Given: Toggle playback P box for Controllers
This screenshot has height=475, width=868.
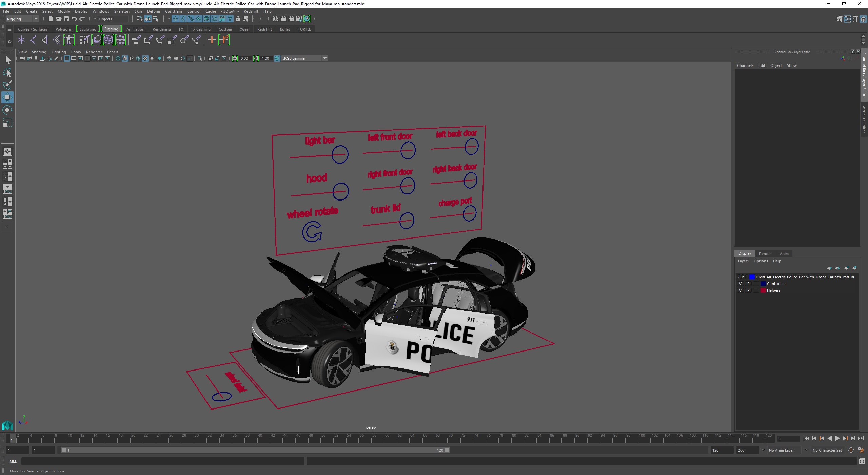Looking at the screenshot, I should (748, 284).
